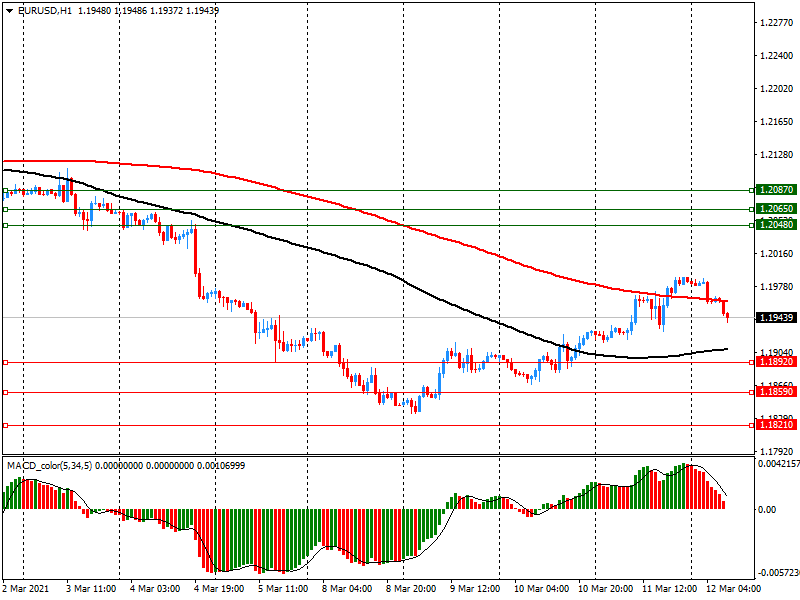Image resolution: width=800 pixels, height=600 pixels.
Task: Click the 4 Mar 19:00 time axis label
Action: coord(219,589)
